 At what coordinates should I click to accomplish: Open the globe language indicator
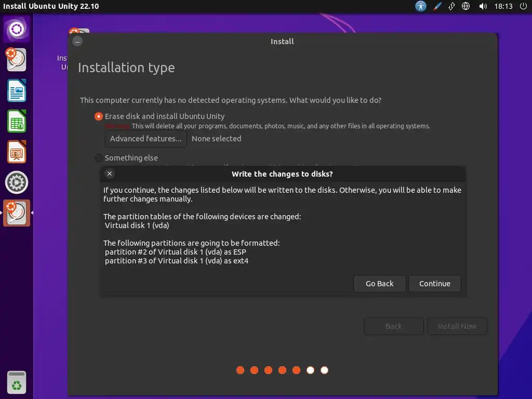[x=466, y=6]
